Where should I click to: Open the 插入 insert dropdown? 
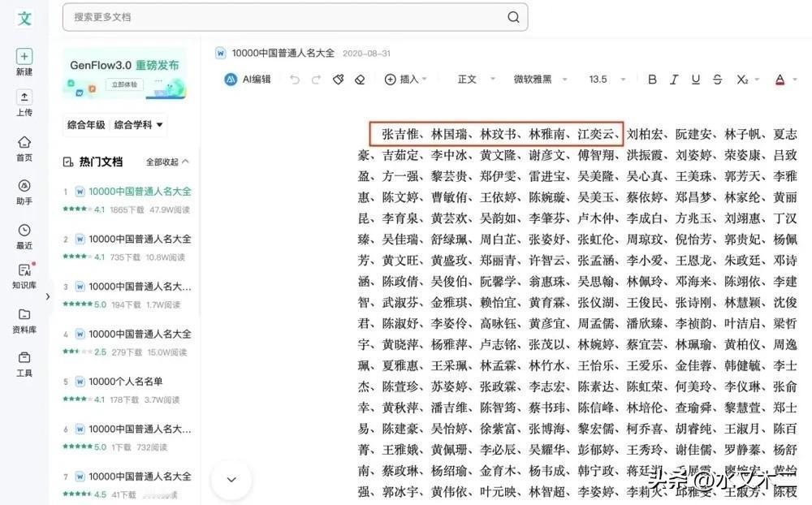pos(406,79)
